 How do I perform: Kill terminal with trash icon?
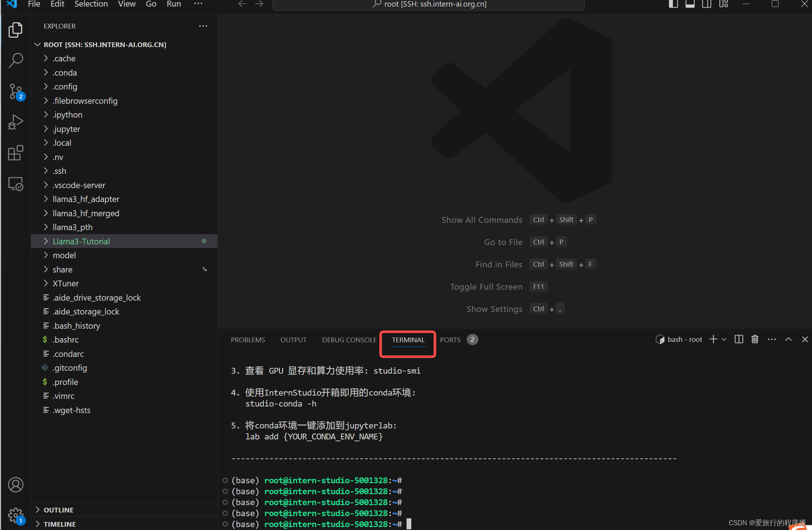(755, 339)
